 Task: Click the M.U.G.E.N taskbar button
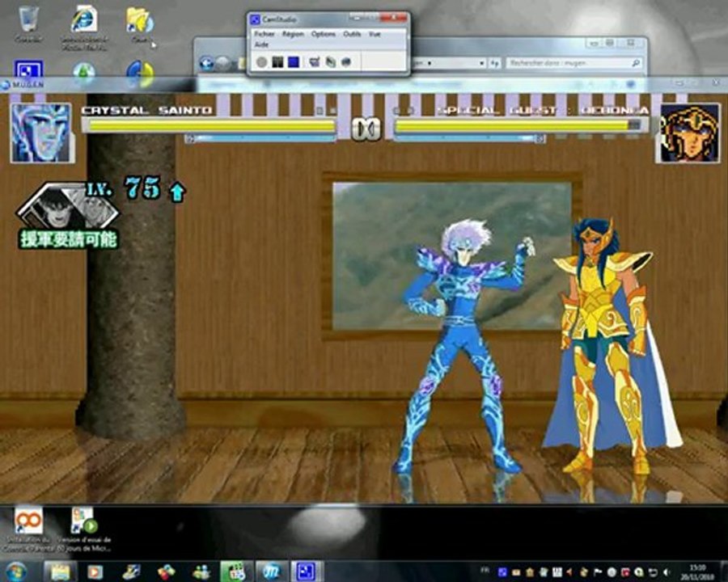click(272, 571)
